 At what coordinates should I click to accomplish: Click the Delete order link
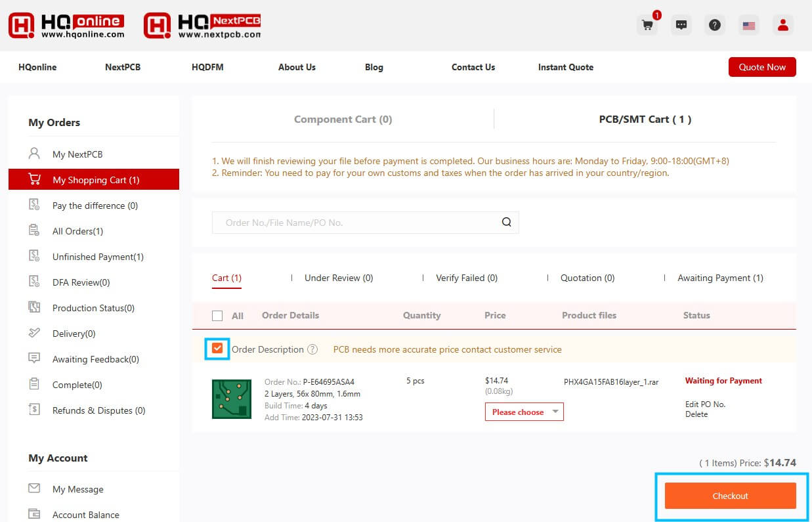[x=696, y=414]
